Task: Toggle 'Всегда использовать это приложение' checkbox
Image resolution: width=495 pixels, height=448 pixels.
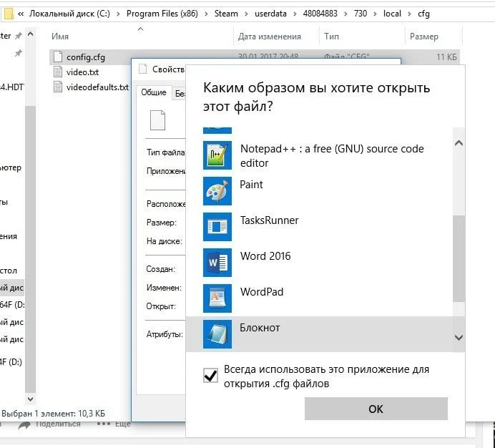Action: tap(210, 375)
